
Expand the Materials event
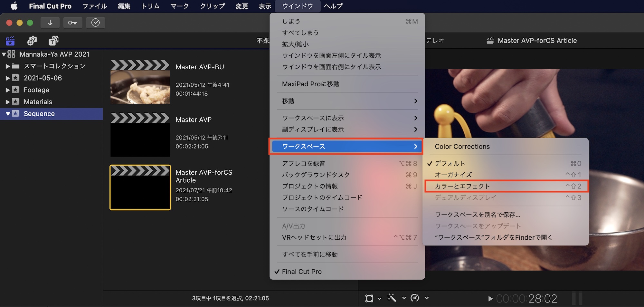coord(8,102)
